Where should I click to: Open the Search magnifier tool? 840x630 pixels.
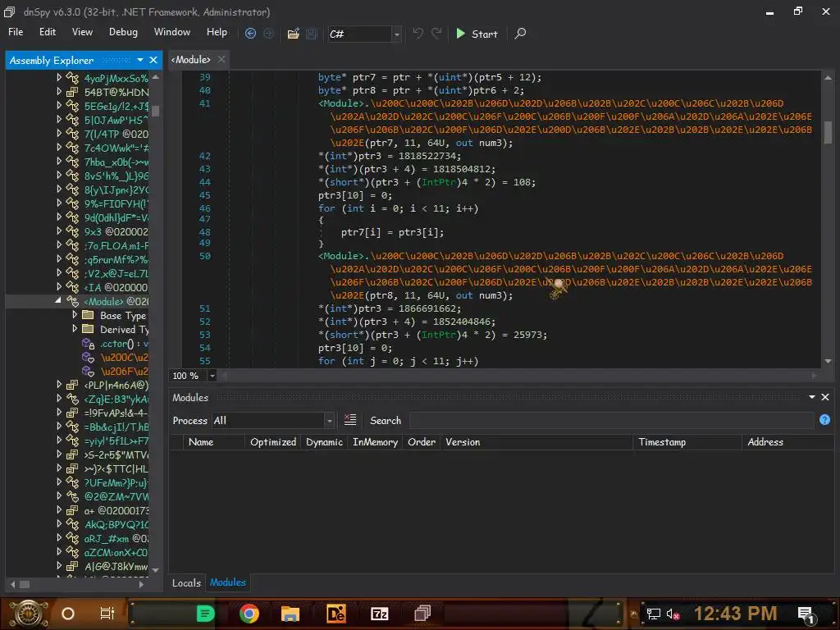coord(520,34)
